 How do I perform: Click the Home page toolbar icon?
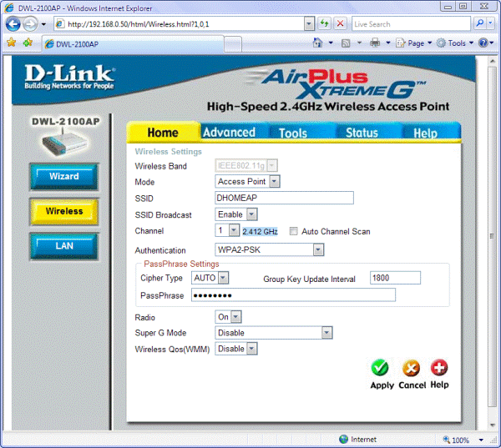click(317, 43)
